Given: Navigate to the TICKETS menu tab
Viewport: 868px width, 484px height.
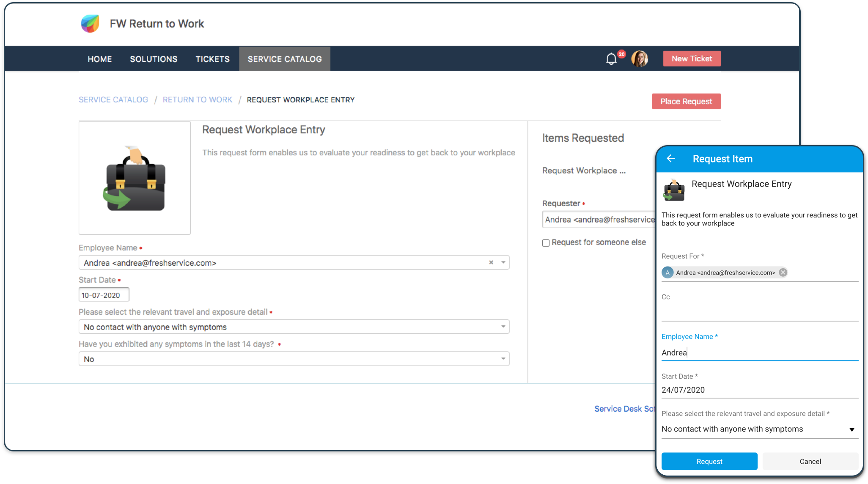Looking at the screenshot, I should 212,58.
